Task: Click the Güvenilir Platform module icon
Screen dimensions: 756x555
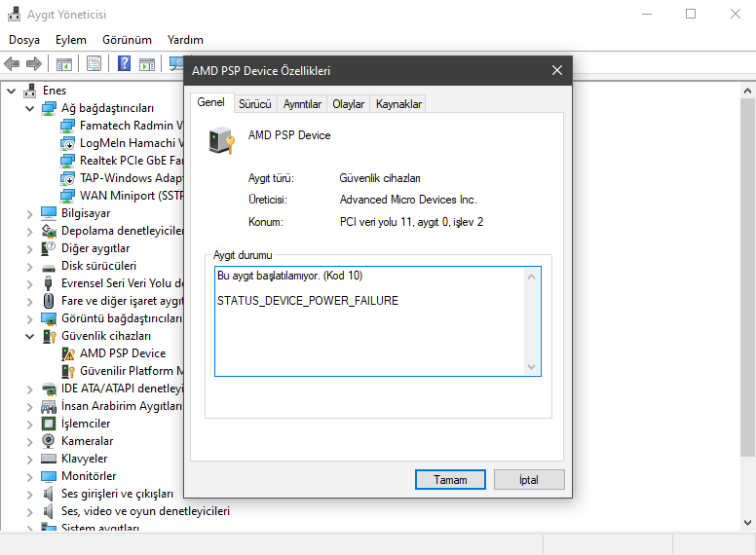Action: (68, 371)
